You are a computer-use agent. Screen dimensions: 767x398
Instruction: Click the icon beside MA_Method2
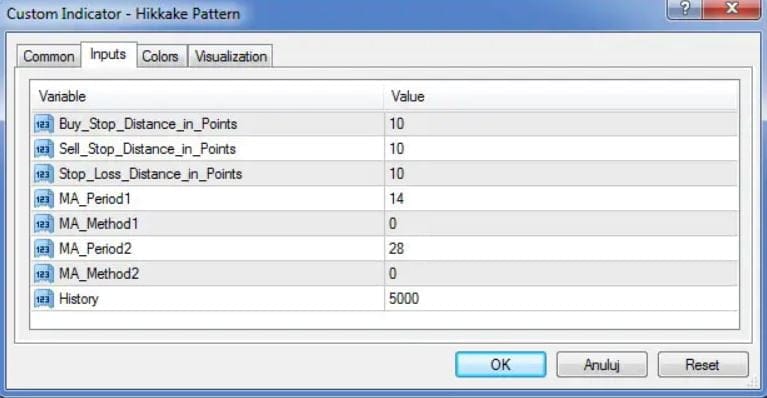click(44, 274)
